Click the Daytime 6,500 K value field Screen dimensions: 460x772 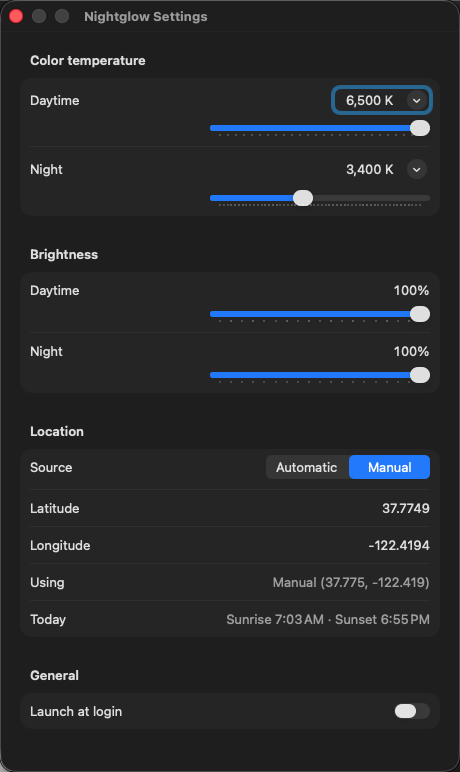[382, 100]
